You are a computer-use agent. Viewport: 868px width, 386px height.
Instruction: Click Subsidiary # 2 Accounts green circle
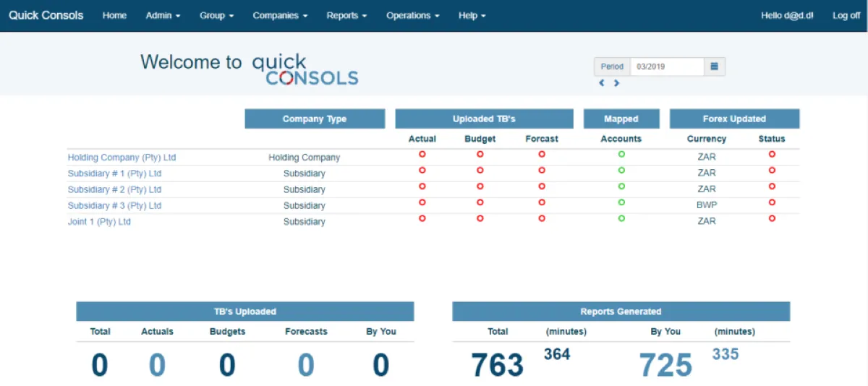pos(621,186)
